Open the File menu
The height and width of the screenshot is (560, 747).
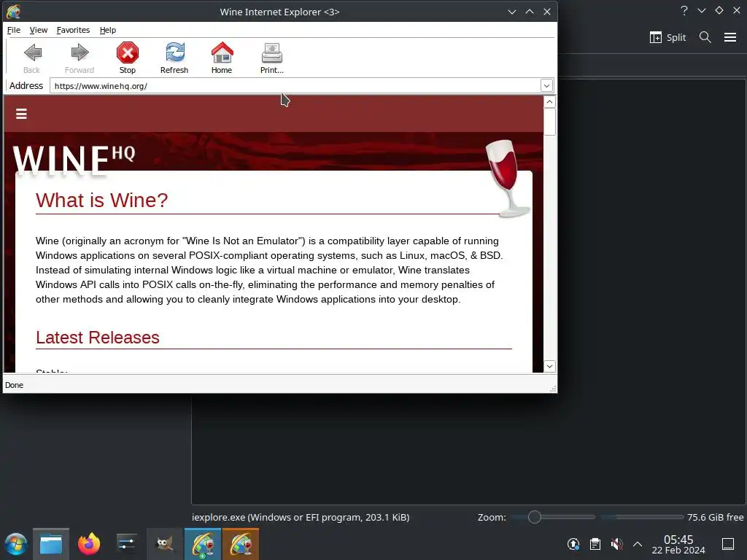pyautogui.click(x=14, y=30)
